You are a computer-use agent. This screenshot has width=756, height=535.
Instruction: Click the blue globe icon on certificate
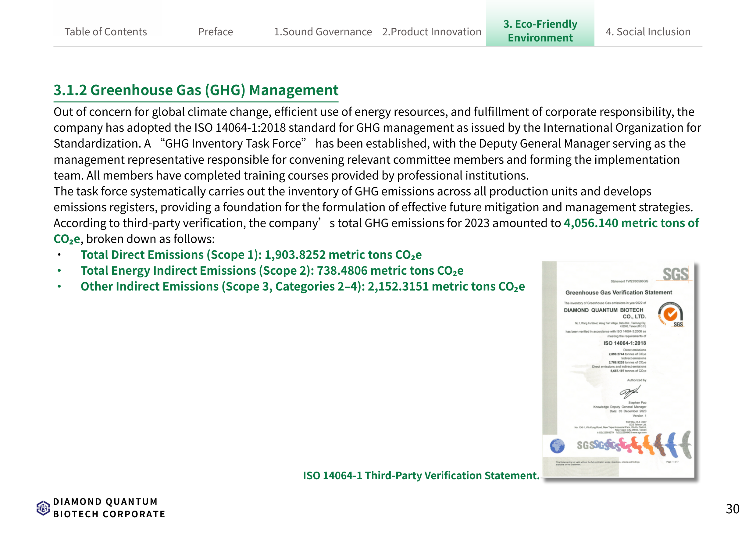click(557, 446)
